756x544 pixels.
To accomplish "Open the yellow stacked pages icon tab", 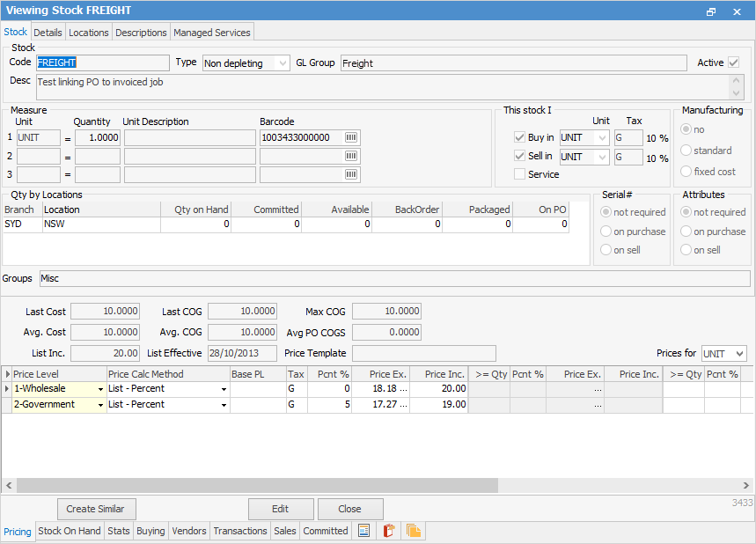I will pyautogui.click(x=413, y=531).
